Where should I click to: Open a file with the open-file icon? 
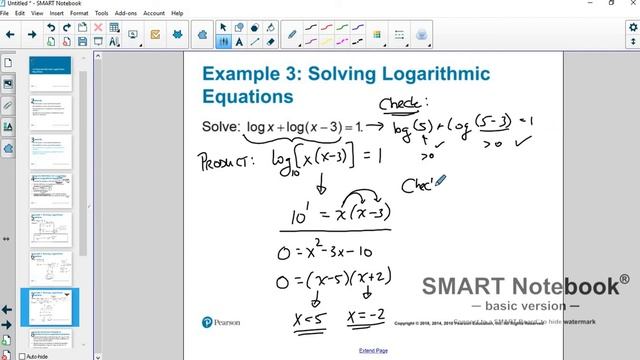tap(82, 27)
